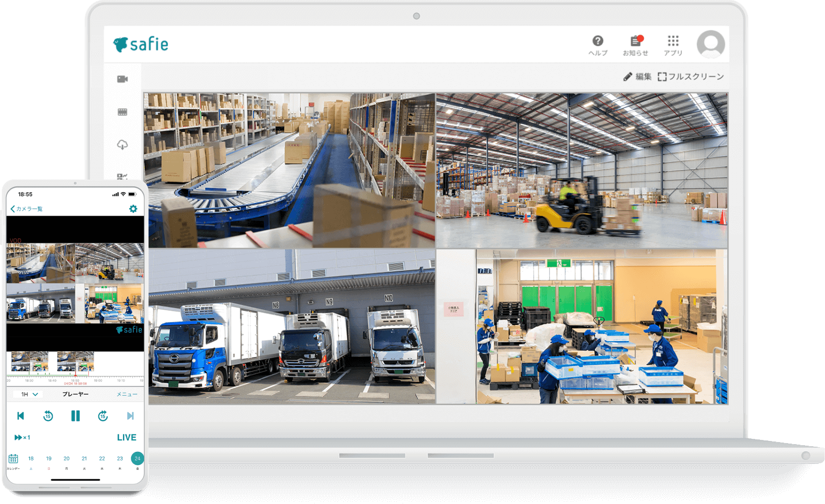This screenshot has height=504, width=825.
Task: Click 編集 to edit the layout
Action: coord(637,77)
